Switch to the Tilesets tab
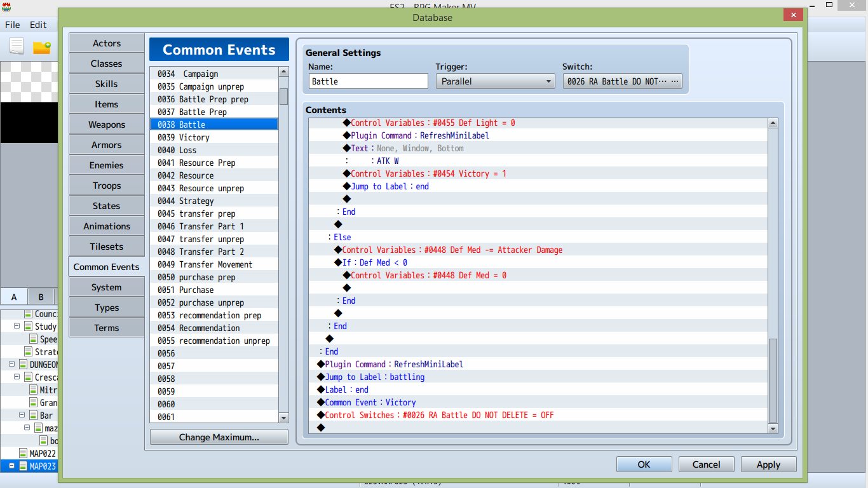 click(107, 247)
